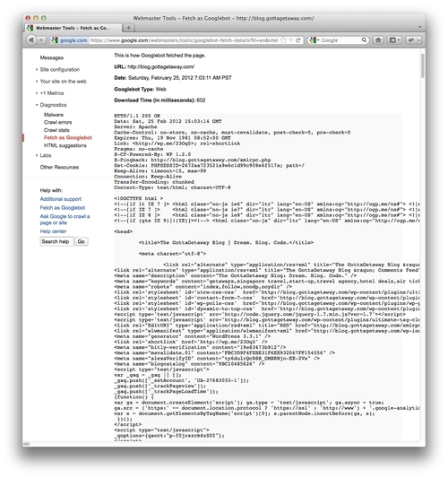Image resolution: width=448 pixels, height=478 pixels.
Task: Open a new tab with plus button
Action: (x=128, y=28)
